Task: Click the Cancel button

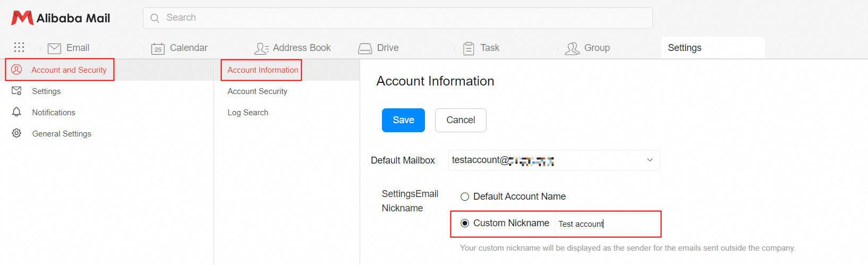Action: tap(461, 120)
